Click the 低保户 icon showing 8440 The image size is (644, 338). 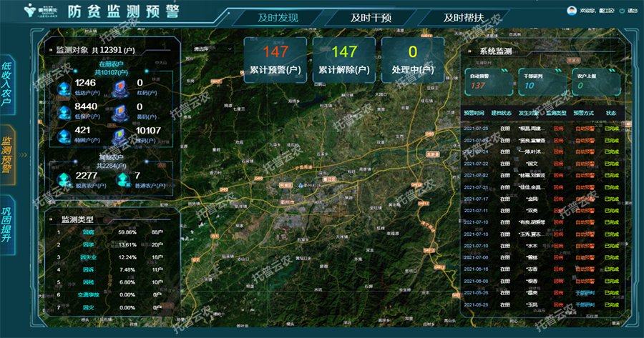point(63,111)
